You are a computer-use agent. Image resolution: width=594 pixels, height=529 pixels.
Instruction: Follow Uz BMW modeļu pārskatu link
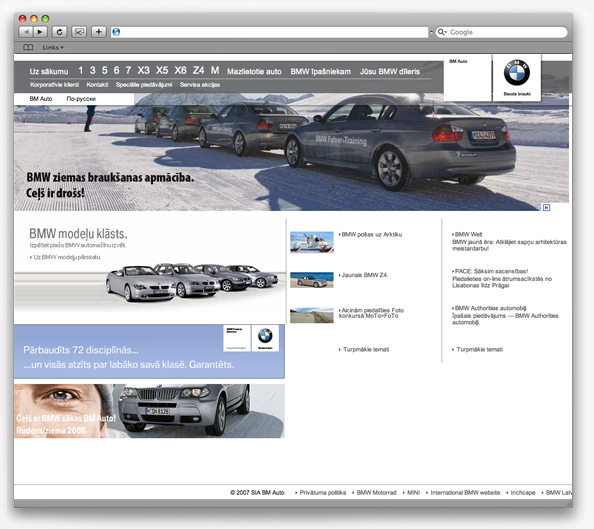65,257
